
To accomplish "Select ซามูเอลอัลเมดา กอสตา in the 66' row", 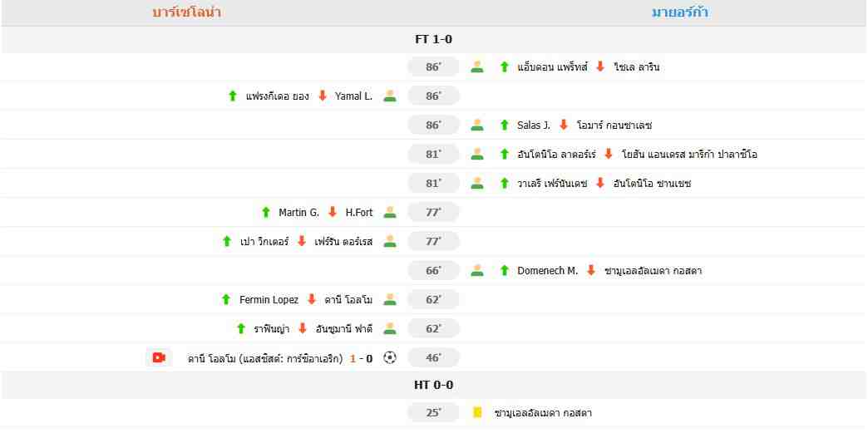I will pyautogui.click(x=653, y=271).
